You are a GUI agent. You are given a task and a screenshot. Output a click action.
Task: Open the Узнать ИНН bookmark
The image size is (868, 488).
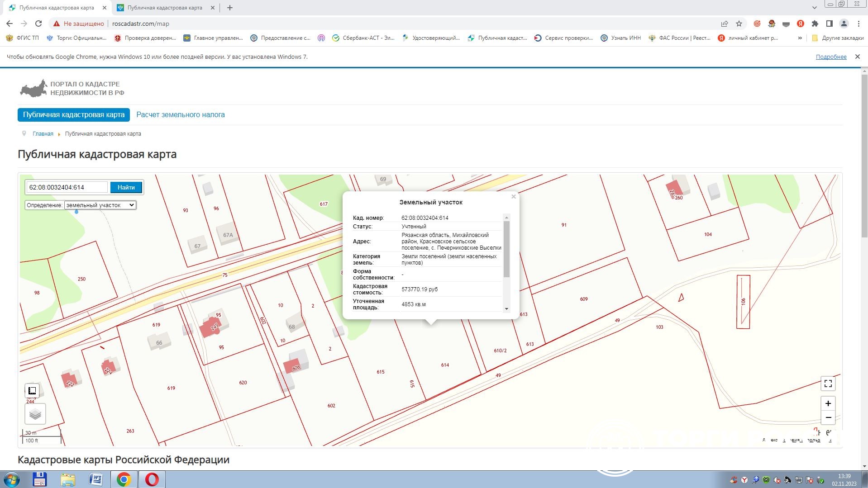[x=620, y=38]
